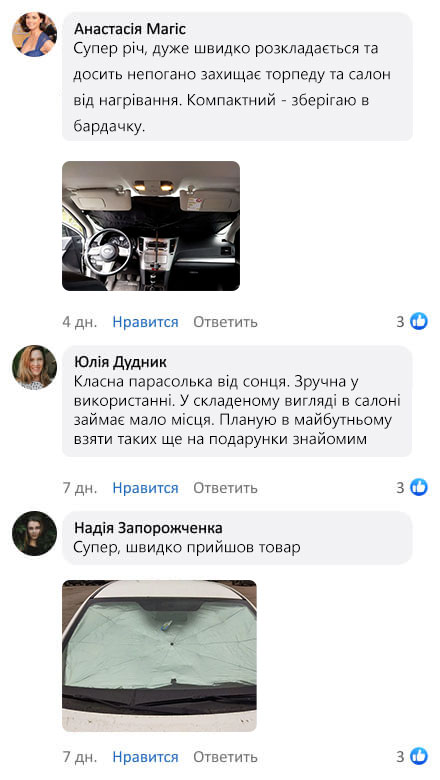The height and width of the screenshot is (780, 440).
Task: Like Надія Запорожченка comment via Нравится
Action: [145, 757]
